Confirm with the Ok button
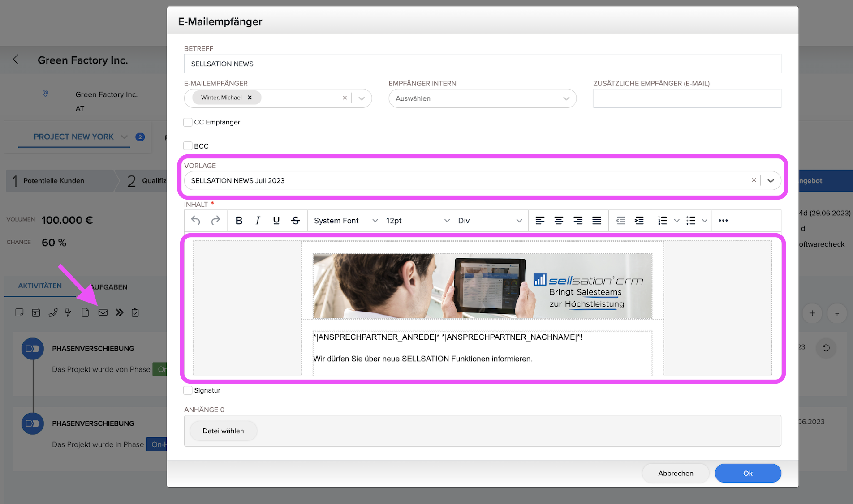Screen dimensions: 853x504 click(x=748, y=473)
